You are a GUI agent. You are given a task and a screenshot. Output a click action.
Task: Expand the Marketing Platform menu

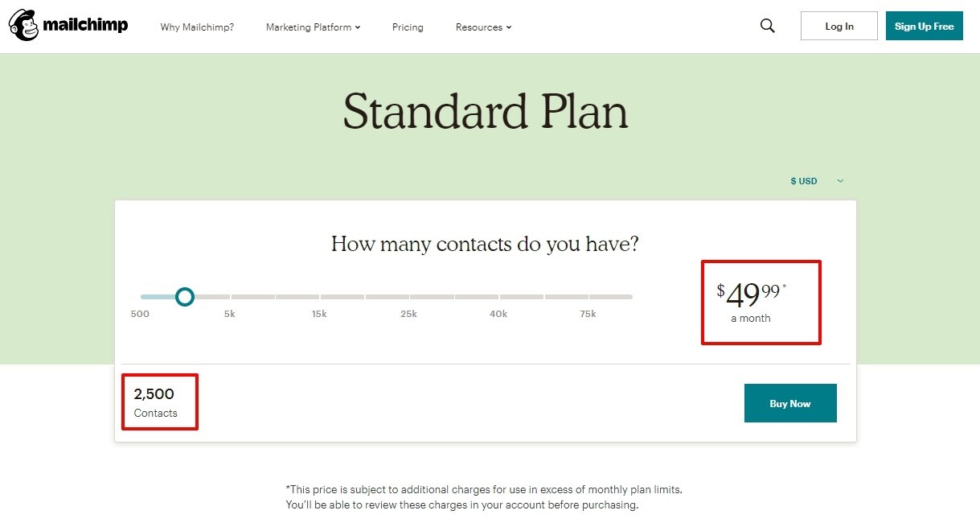point(313,27)
